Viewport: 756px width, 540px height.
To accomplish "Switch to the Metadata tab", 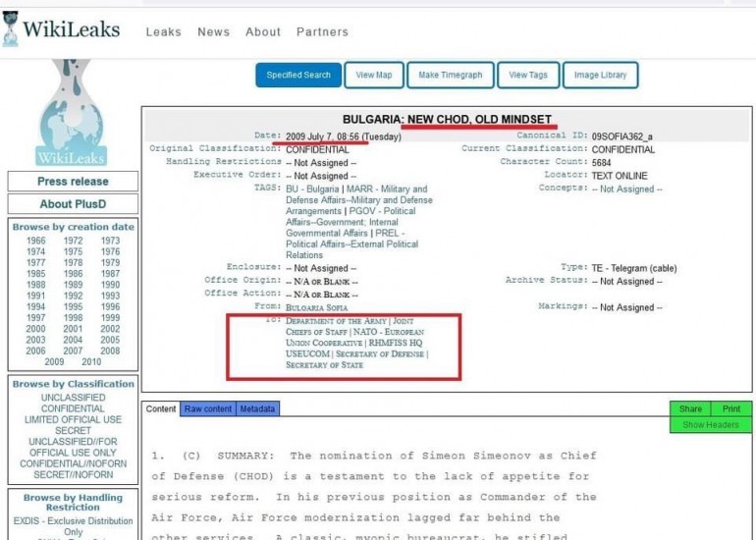I will pos(257,408).
